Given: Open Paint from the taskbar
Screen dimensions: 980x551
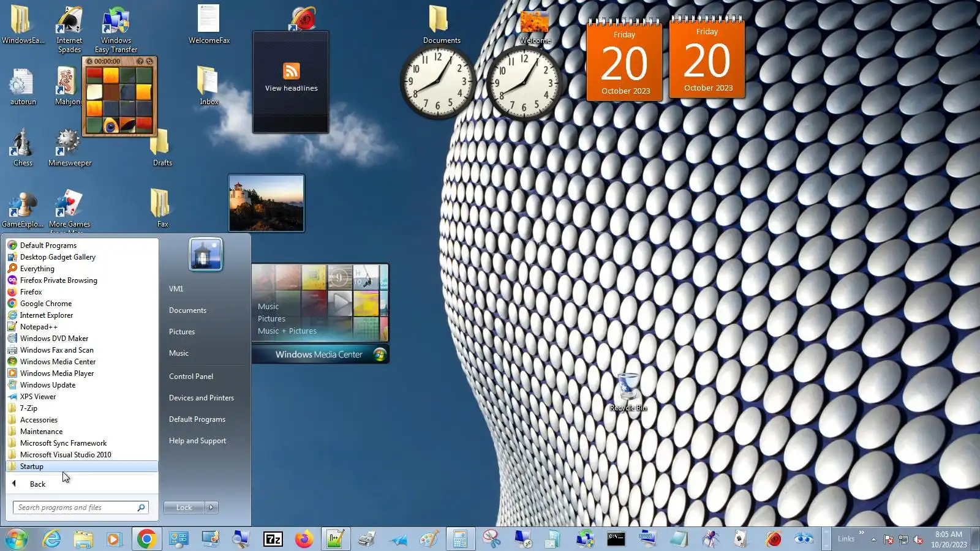Looking at the screenshot, I should point(429,539).
